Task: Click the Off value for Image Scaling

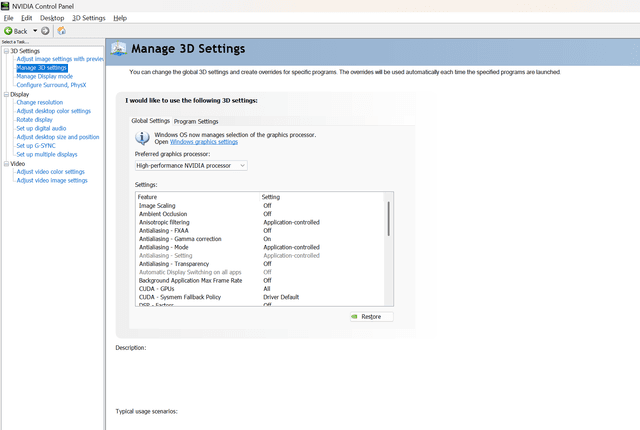Action: coord(267,206)
